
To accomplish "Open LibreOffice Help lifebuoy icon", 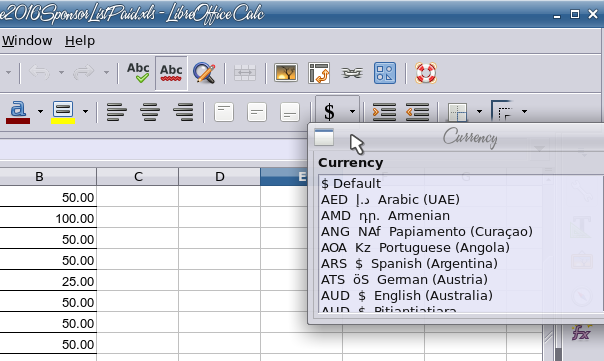I will pyautogui.click(x=426, y=73).
